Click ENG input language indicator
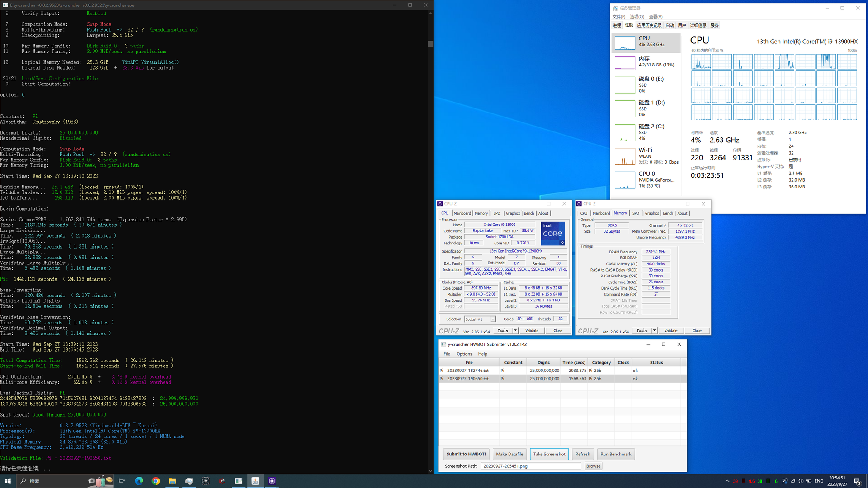This screenshot has width=868, height=488. pyautogui.click(x=819, y=481)
